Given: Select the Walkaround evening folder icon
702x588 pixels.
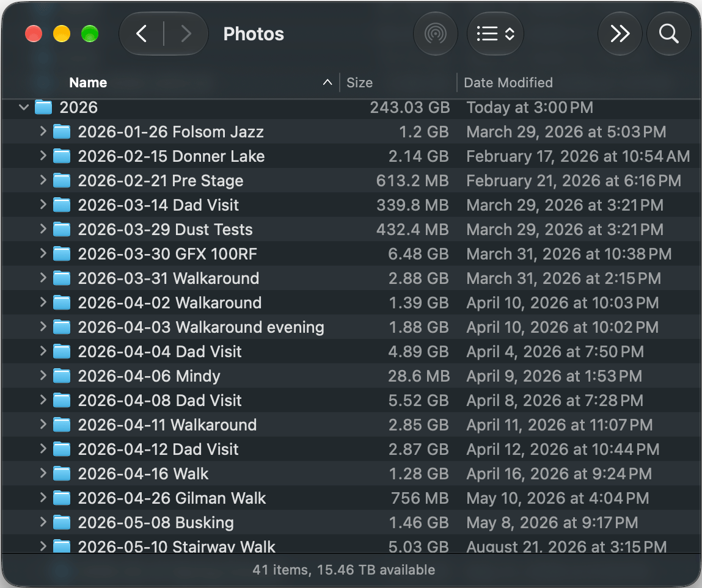Looking at the screenshot, I should (62, 327).
